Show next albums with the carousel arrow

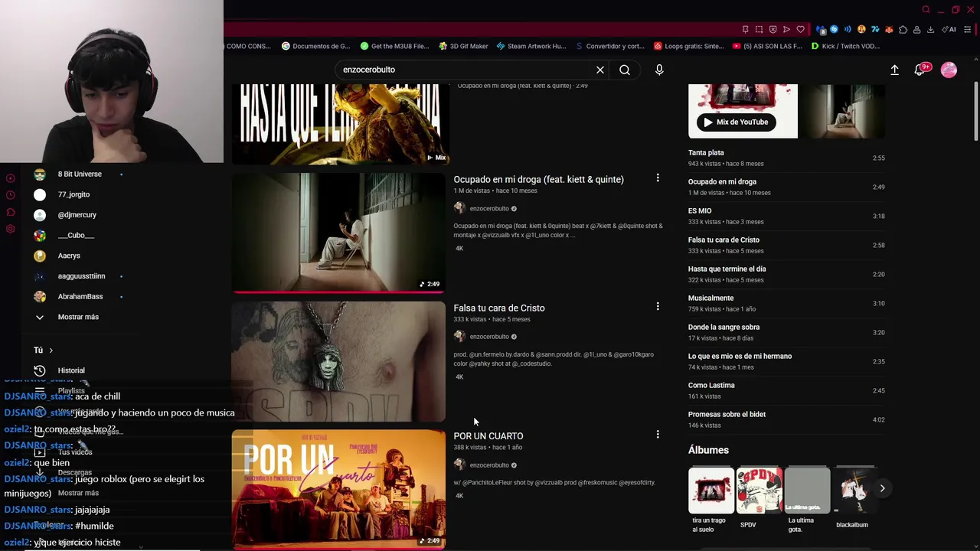click(x=882, y=488)
